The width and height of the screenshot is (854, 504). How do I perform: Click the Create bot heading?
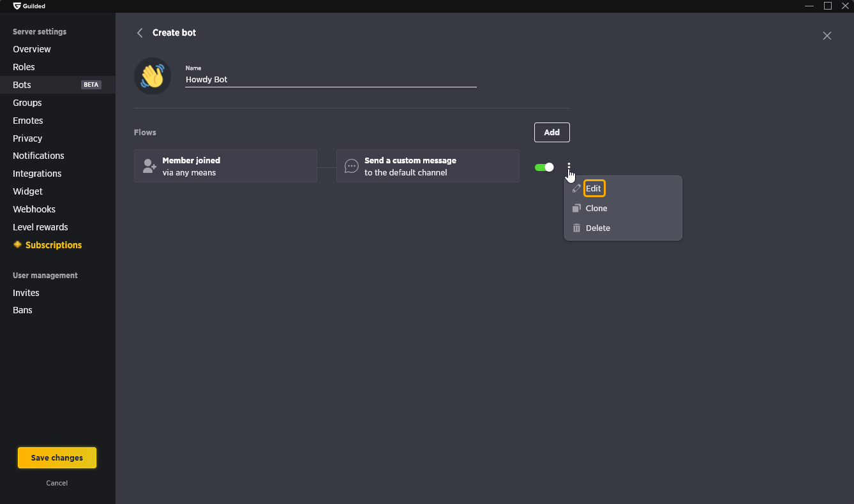174,33
